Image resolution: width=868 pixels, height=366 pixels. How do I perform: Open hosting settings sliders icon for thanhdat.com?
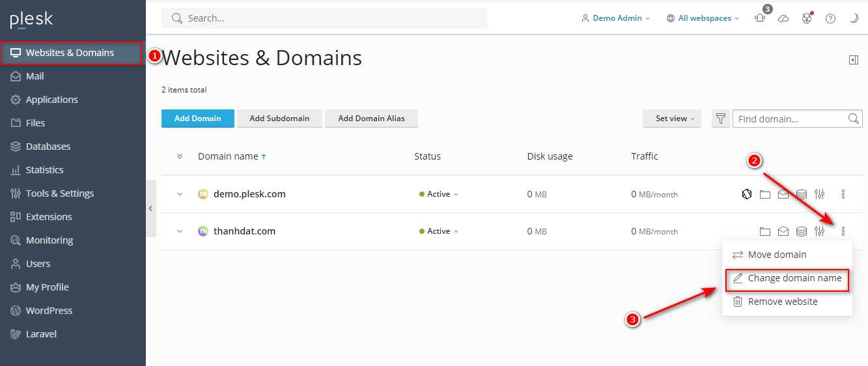coord(820,231)
